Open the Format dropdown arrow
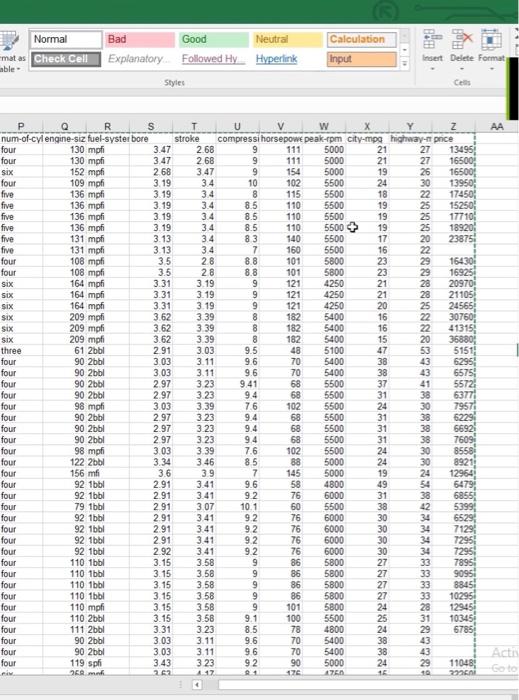This screenshot has width=519, height=700. (x=491, y=69)
